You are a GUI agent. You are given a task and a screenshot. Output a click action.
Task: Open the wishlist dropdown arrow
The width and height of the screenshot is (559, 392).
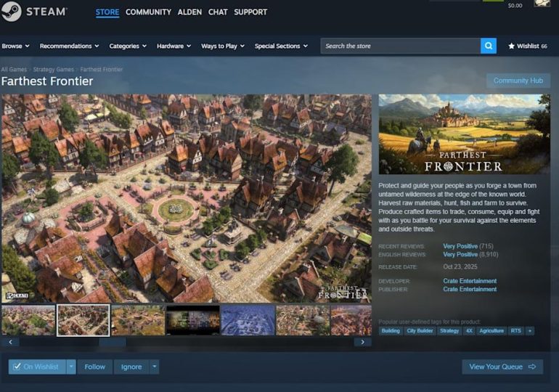pyautogui.click(x=71, y=367)
